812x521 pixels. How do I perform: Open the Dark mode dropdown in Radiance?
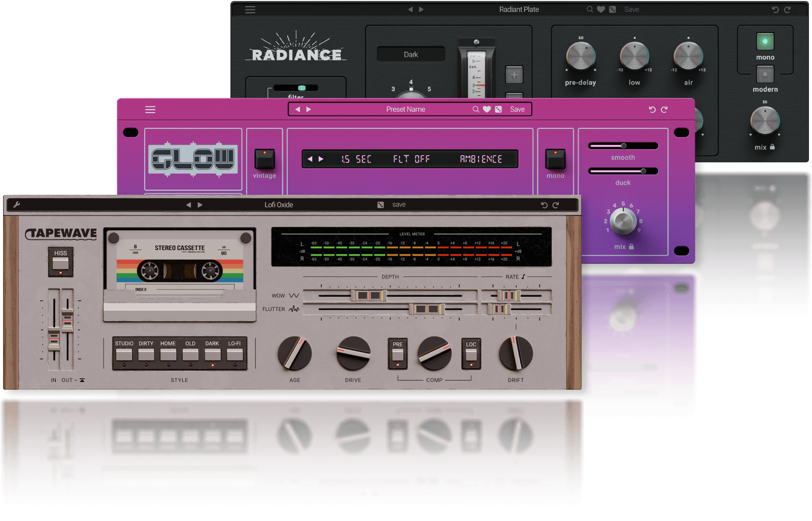coord(411,54)
